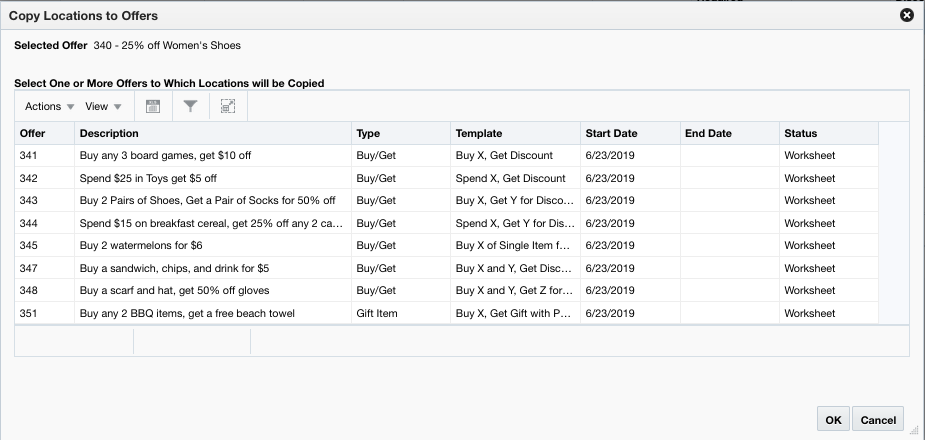Viewport: 925px width, 440px height.
Task: Click the Export to Excel icon
Action: (x=153, y=106)
